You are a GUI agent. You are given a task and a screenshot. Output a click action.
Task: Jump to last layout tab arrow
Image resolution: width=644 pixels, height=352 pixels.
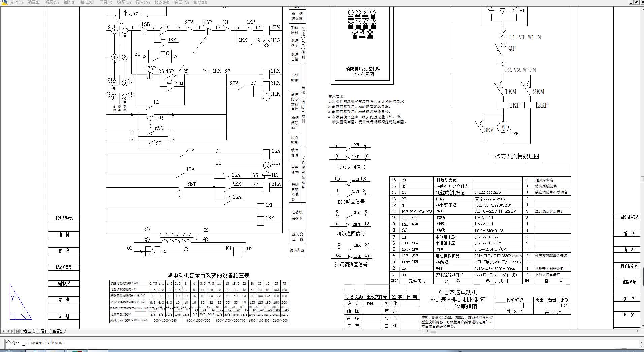coord(17,331)
